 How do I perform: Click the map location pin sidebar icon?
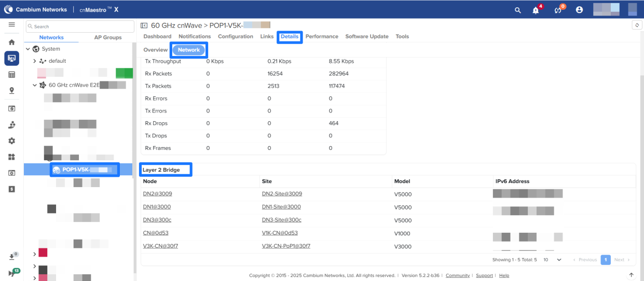click(x=11, y=91)
